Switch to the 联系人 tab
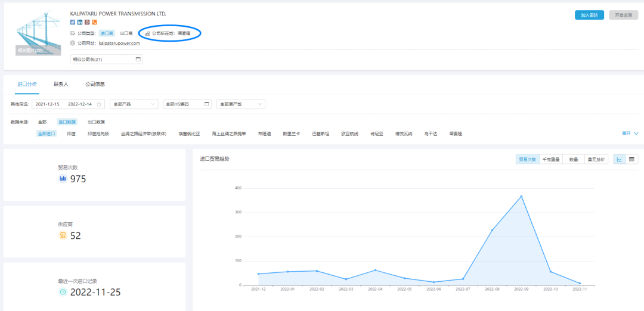This screenshot has height=311, width=644. coord(61,85)
